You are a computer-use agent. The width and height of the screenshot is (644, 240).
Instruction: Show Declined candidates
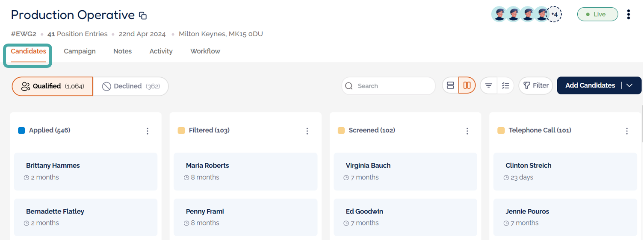[x=131, y=86]
